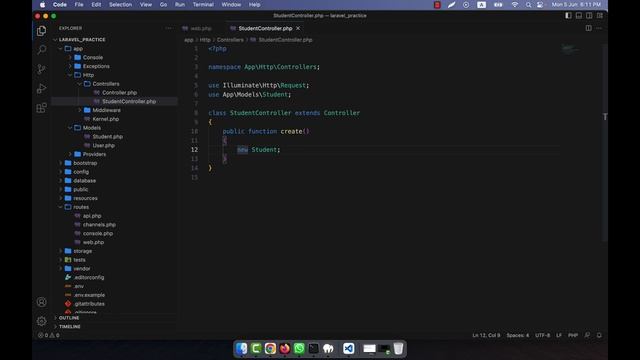The width and height of the screenshot is (640, 360).
Task: Open the Trash in the Dock
Action: point(398,349)
